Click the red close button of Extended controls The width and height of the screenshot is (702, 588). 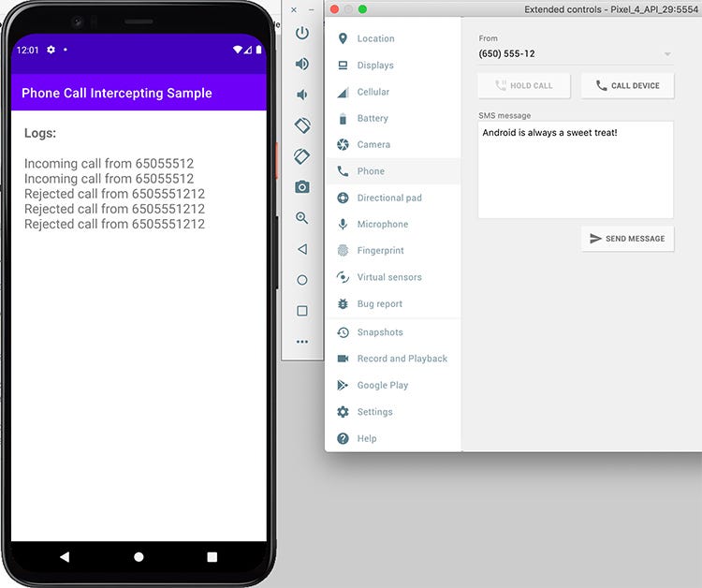[x=334, y=9]
